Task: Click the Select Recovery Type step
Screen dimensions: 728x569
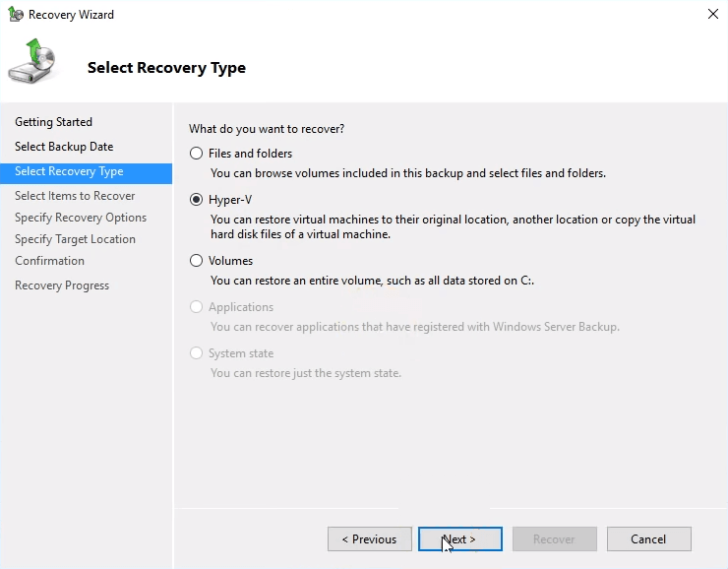Action: point(69,171)
